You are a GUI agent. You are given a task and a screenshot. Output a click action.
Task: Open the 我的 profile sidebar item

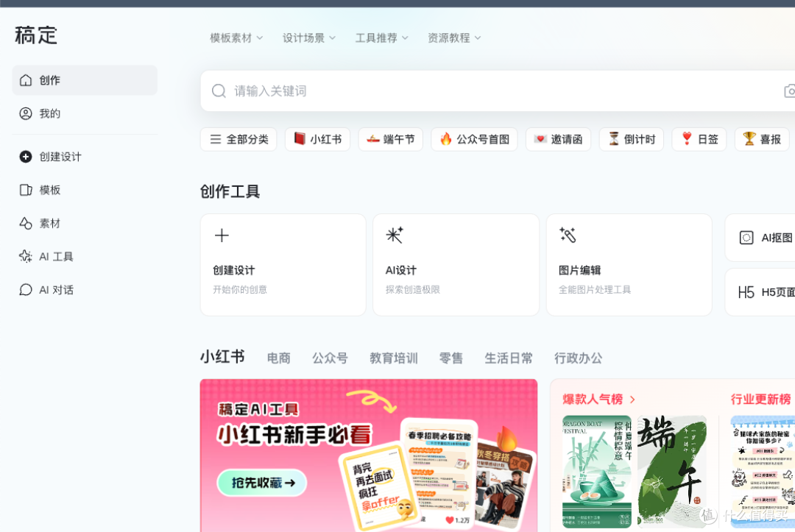pyautogui.click(x=85, y=113)
